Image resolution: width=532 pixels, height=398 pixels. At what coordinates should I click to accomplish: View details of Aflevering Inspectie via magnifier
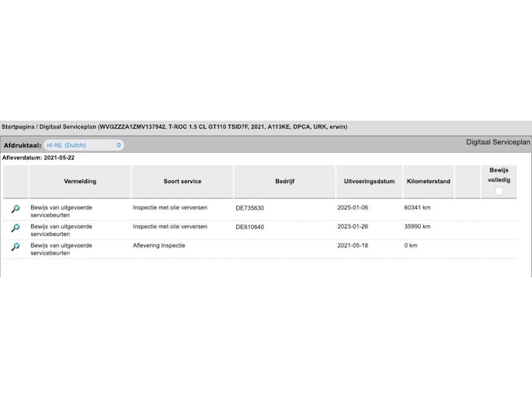(15, 247)
